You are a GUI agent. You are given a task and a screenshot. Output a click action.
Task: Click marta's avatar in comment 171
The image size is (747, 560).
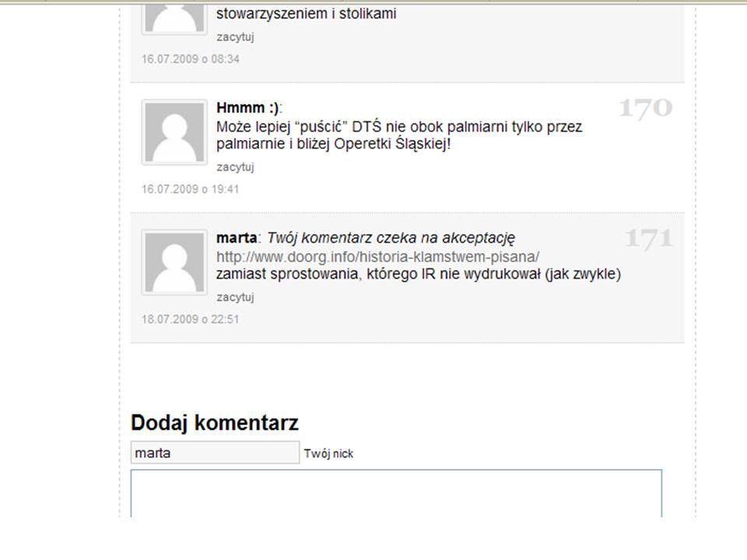[x=174, y=262]
